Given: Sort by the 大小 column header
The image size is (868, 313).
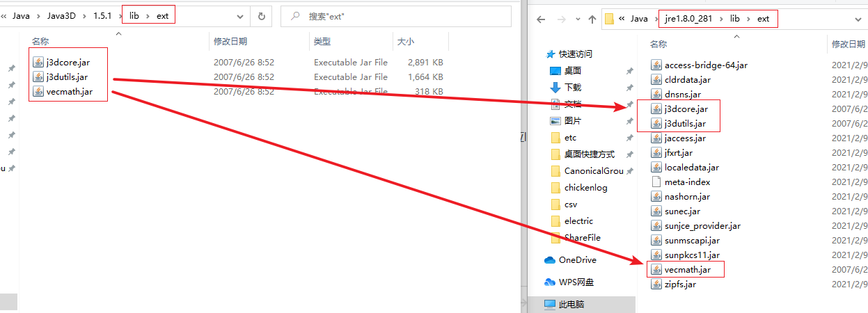Looking at the screenshot, I should (x=406, y=42).
